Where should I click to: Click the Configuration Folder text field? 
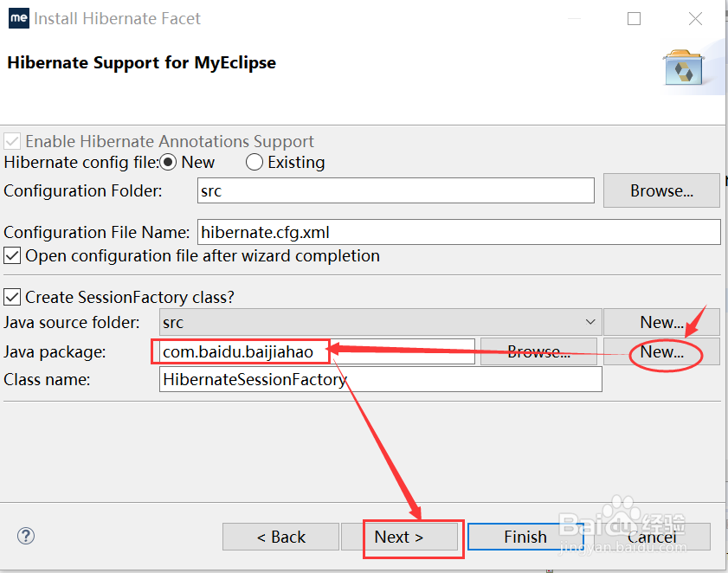(395, 190)
